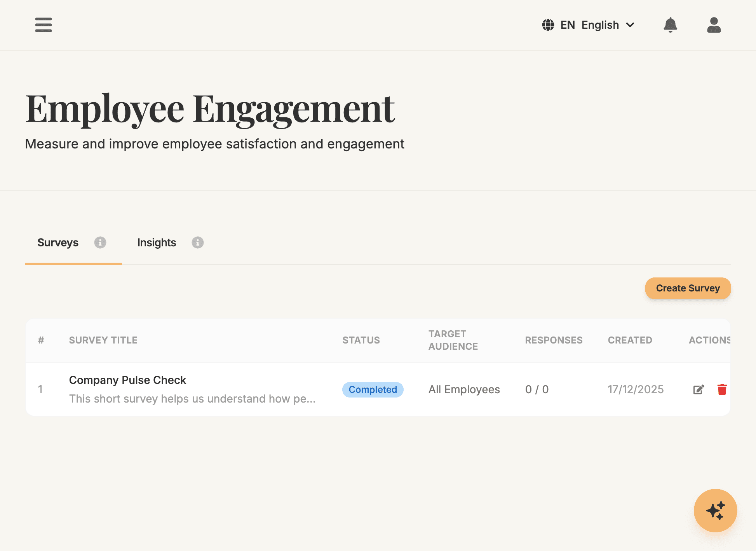This screenshot has width=756, height=551.
Task: Click the Create Survey button
Action: click(x=688, y=288)
